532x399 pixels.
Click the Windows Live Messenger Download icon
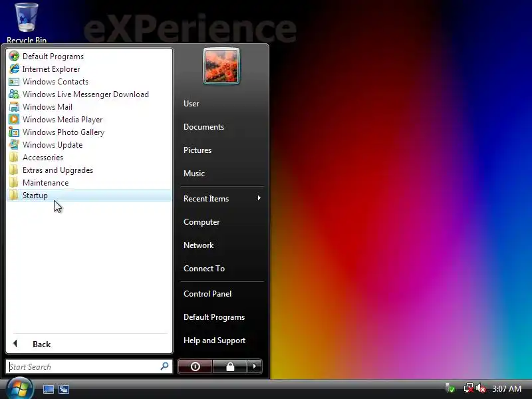pos(14,94)
